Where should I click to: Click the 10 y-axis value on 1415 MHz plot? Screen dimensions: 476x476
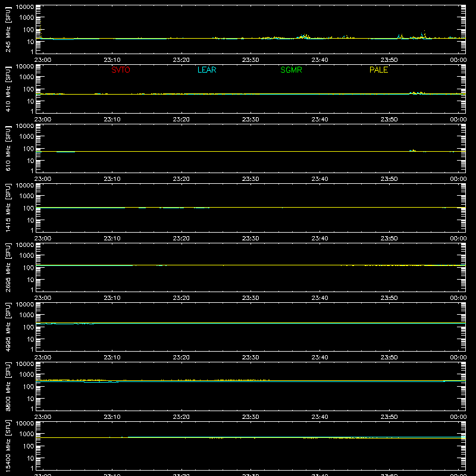[x=30, y=220]
